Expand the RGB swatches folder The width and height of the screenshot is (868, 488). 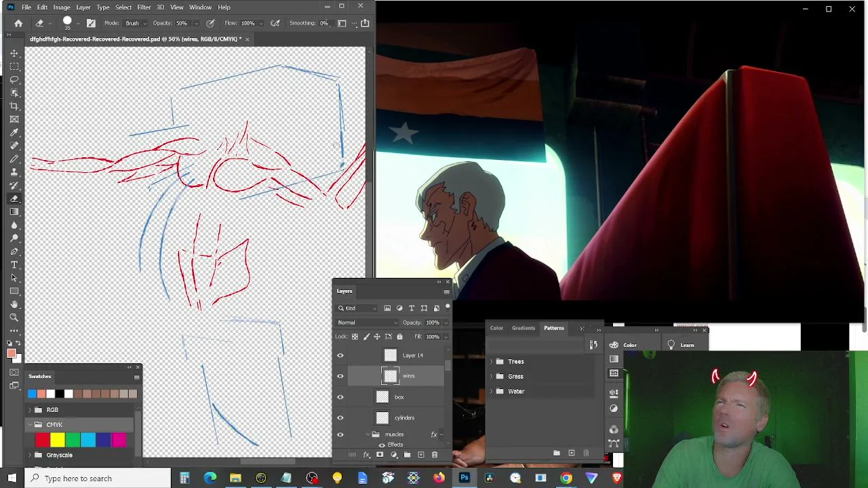(30, 410)
